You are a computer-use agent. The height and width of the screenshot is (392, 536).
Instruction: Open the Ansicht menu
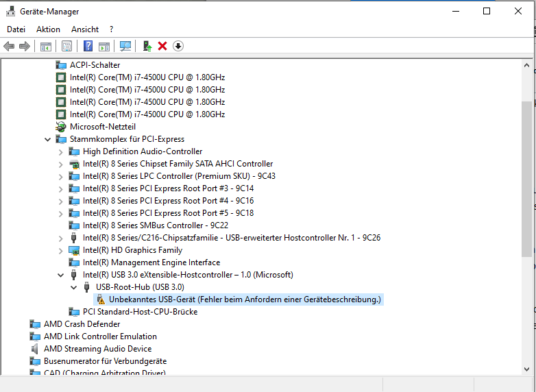coord(85,29)
